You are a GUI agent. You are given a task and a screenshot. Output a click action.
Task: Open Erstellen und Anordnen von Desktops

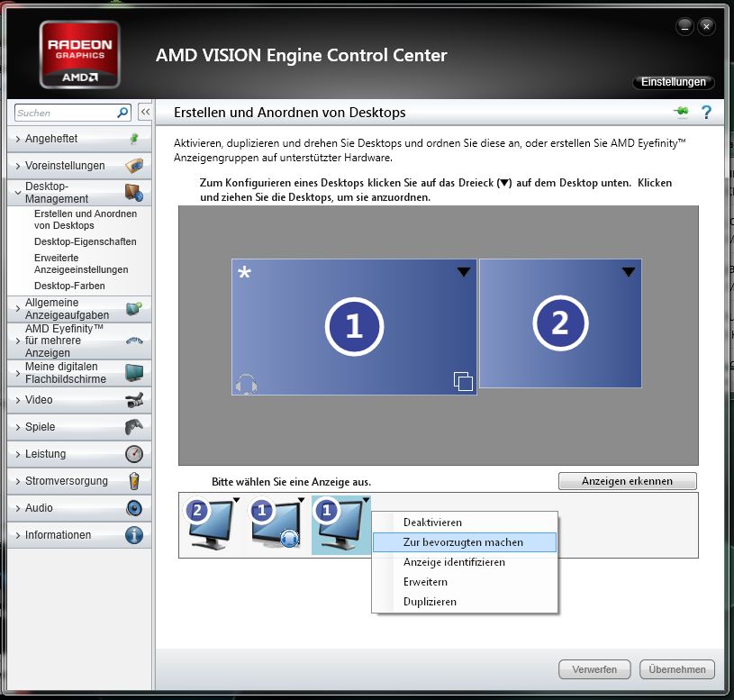coord(86,220)
